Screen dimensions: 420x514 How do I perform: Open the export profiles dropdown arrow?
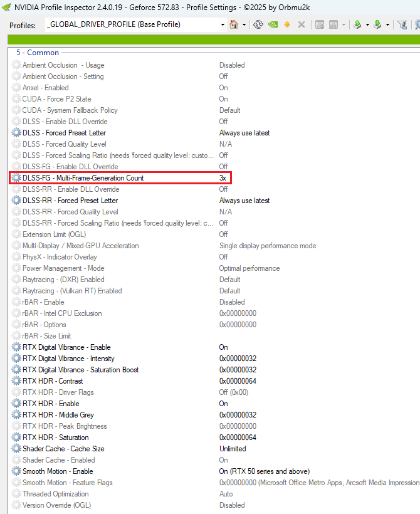coord(367,25)
